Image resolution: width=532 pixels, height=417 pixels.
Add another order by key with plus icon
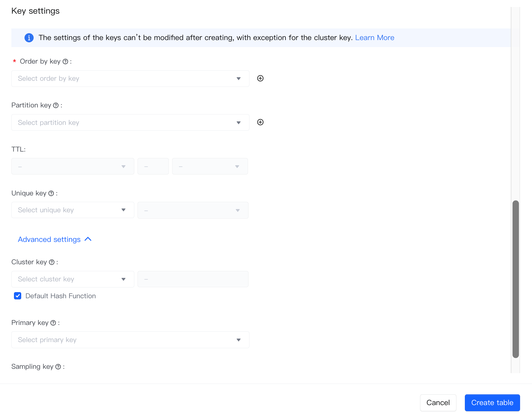tap(260, 78)
